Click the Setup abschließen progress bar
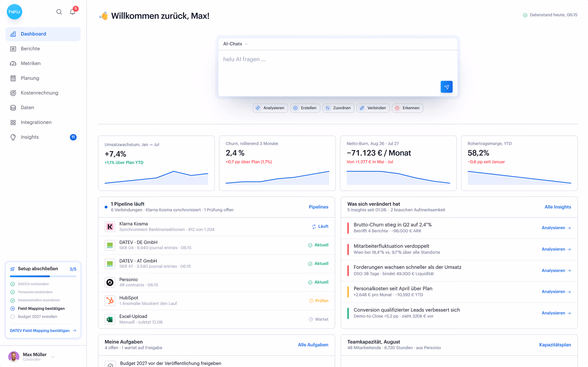Screen dimensions: 588x367 click(x=43, y=276)
